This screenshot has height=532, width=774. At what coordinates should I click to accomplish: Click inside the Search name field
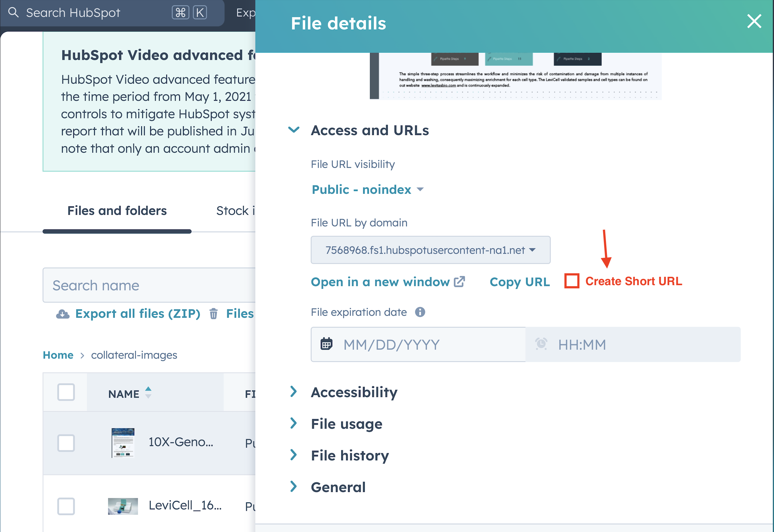click(x=139, y=285)
